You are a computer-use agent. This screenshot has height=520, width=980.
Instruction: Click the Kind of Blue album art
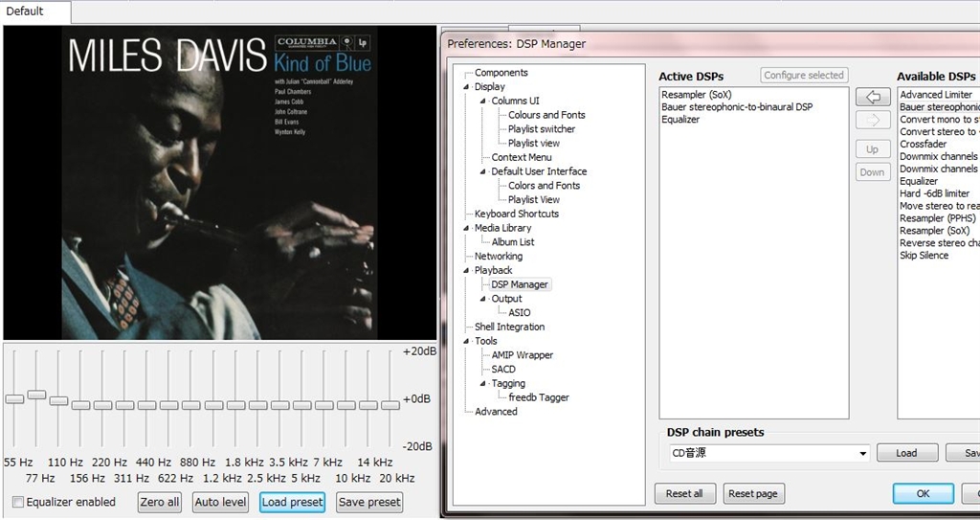click(x=219, y=183)
